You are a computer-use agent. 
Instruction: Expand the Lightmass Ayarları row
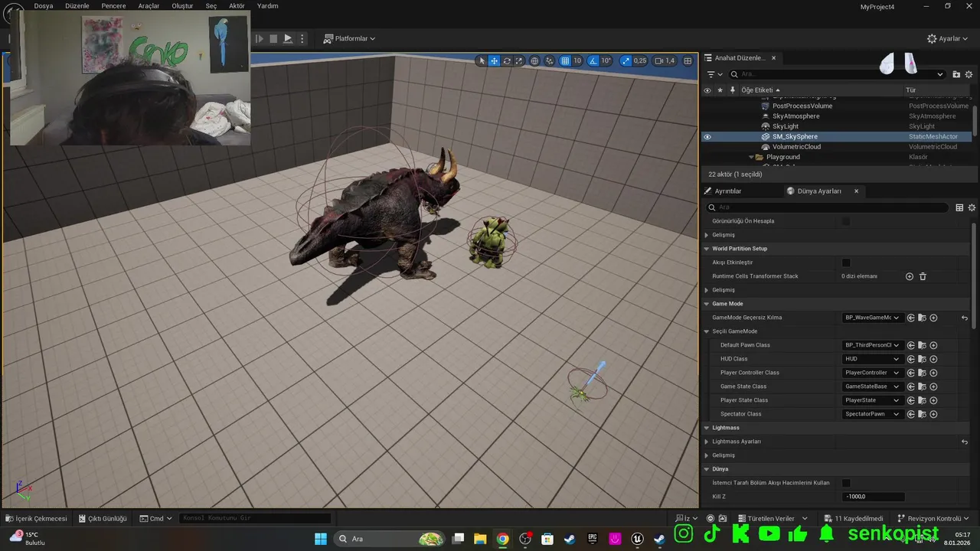pyautogui.click(x=706, y=442)
